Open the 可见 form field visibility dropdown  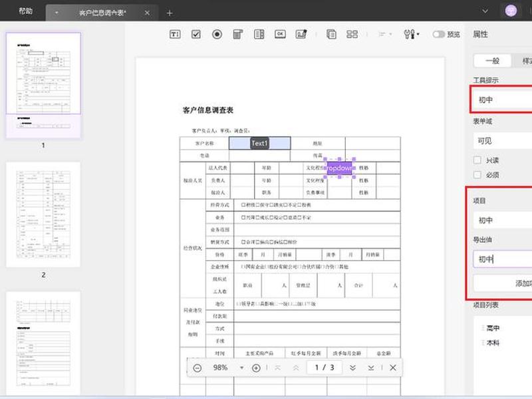pos(503,141)
